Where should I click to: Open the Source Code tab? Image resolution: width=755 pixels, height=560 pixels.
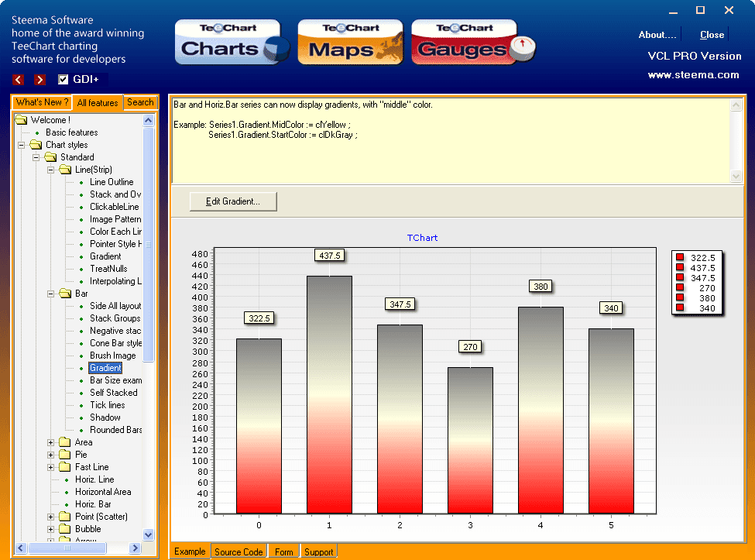239,551
